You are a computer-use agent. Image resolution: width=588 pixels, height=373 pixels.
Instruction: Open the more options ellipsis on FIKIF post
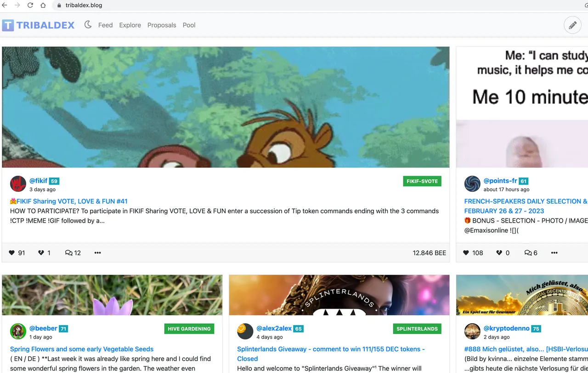coord(97,252)
